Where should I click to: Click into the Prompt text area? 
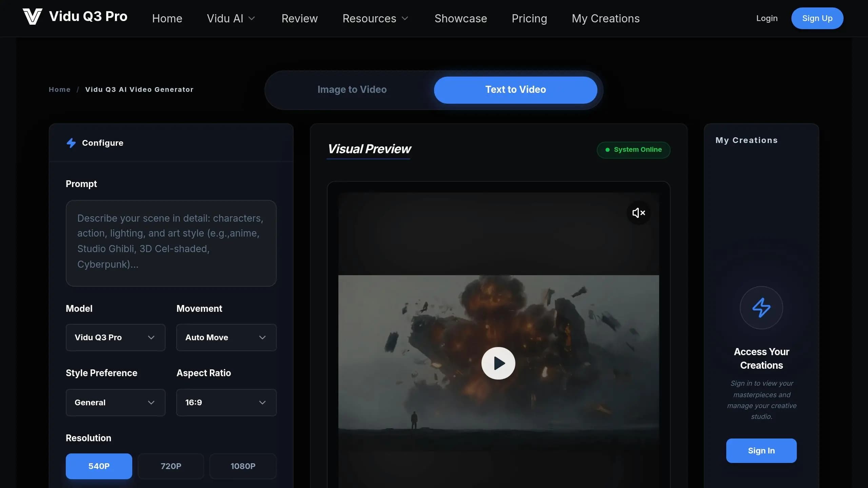coord(171,243)
